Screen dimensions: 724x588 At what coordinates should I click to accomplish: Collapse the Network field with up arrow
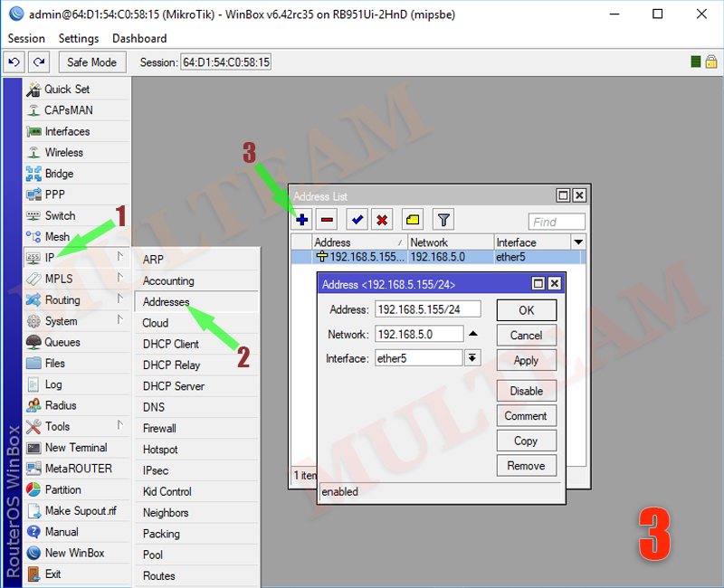click(472, 334)
